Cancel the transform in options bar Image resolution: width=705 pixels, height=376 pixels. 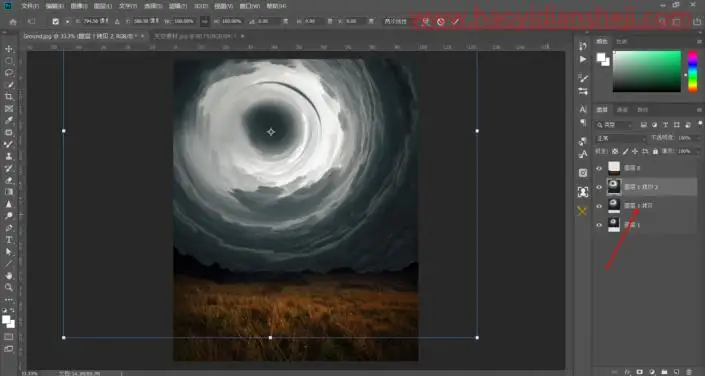[441, 21]
